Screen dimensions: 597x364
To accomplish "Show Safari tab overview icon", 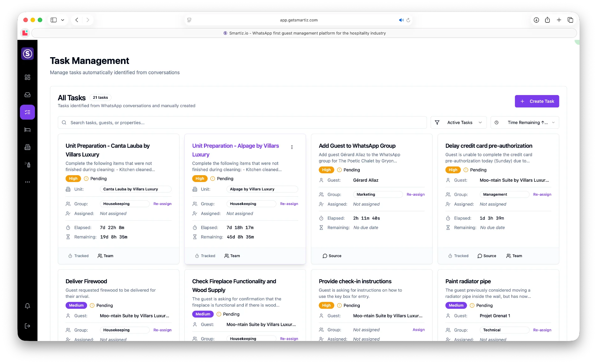I will pyautogui.click(x=570, y=20).
